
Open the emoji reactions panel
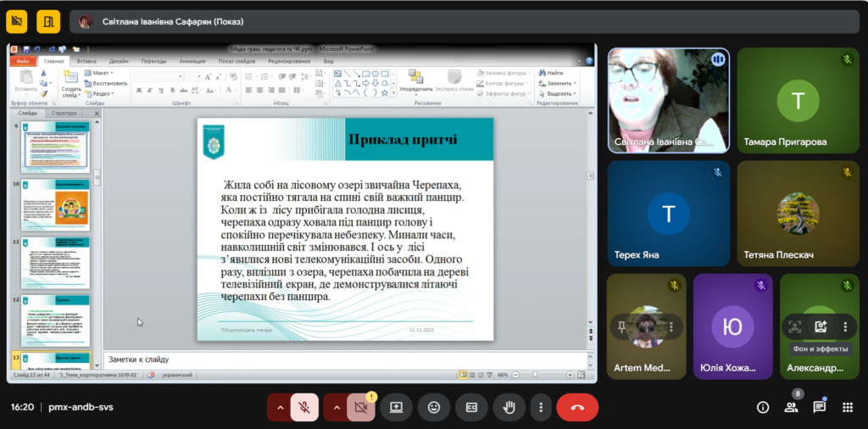(433, 408)
